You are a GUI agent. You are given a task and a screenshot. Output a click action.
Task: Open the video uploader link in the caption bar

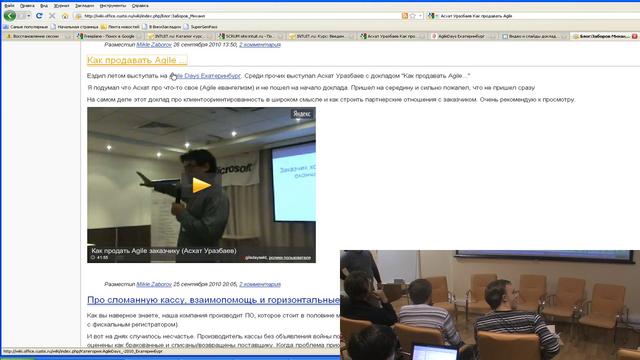(289, 258)
